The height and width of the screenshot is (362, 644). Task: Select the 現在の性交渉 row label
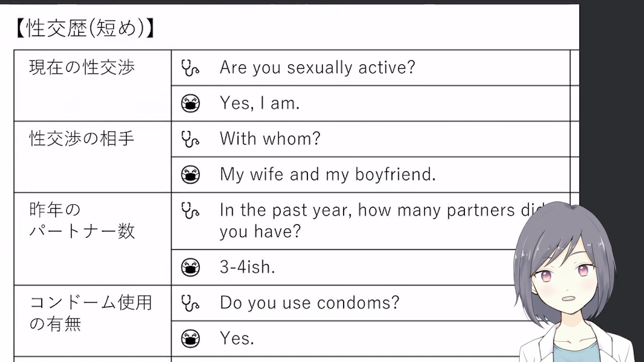pos(82,68)
